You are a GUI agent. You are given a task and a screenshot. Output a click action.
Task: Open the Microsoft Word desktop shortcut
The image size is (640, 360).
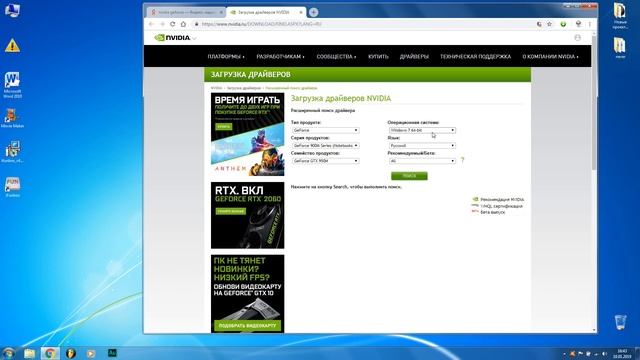click(12, 85)
